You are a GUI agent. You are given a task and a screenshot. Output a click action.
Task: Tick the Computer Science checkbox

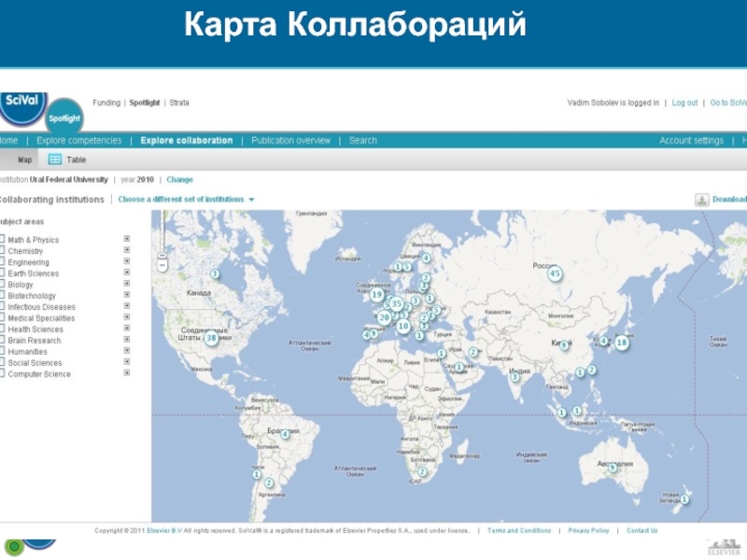pos(3,374)
